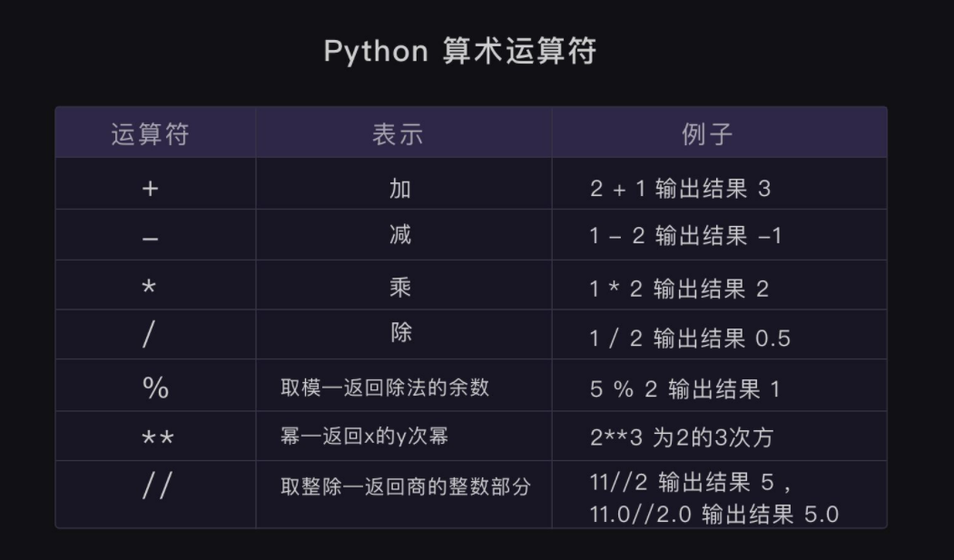Image resolution: width=954 pixels, height=560 pixels.
Task: Click the 取整除 description text
Action: pos(405,486)
